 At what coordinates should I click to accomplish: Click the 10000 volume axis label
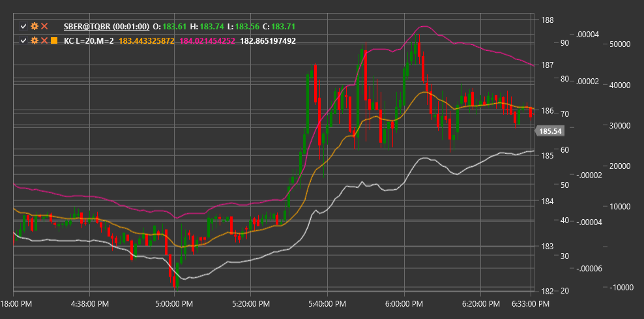(x=619, y=207)
